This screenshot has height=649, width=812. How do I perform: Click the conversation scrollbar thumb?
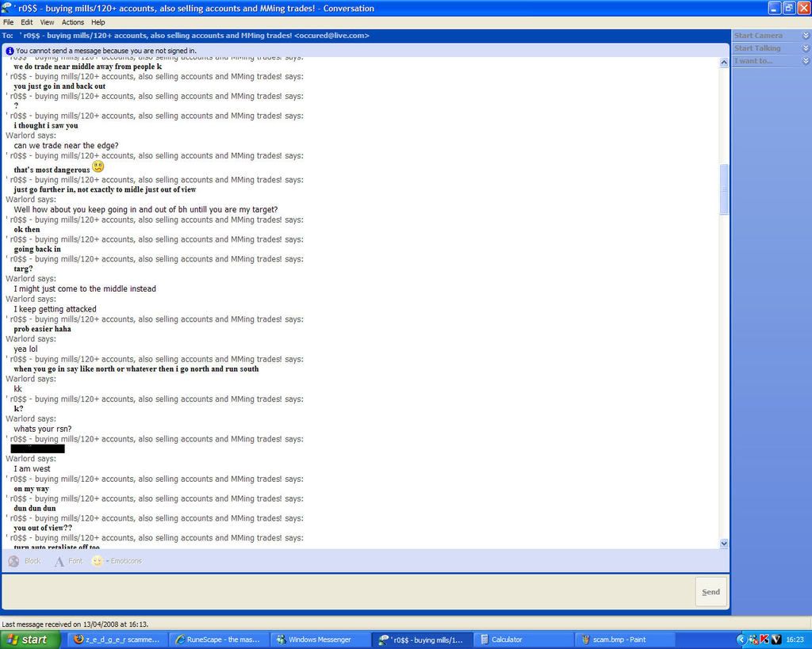724,189
